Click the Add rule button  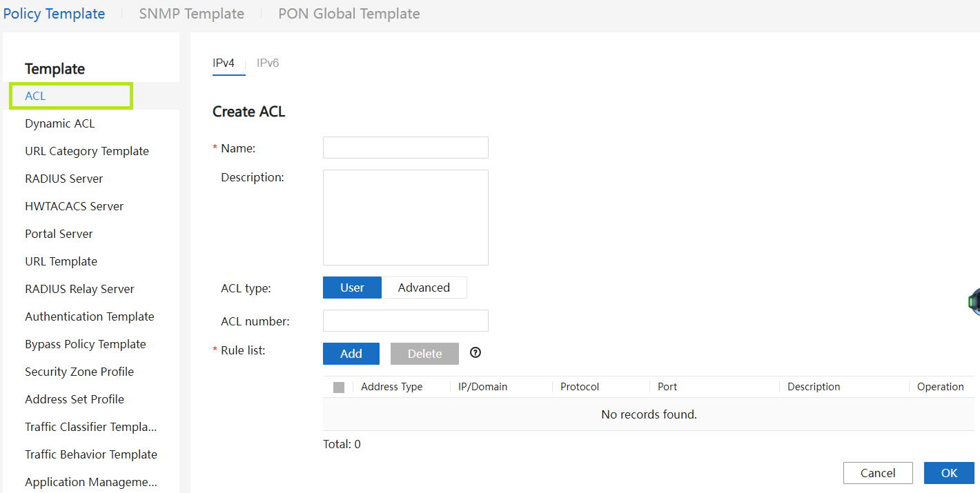click(x=351, y=354)
